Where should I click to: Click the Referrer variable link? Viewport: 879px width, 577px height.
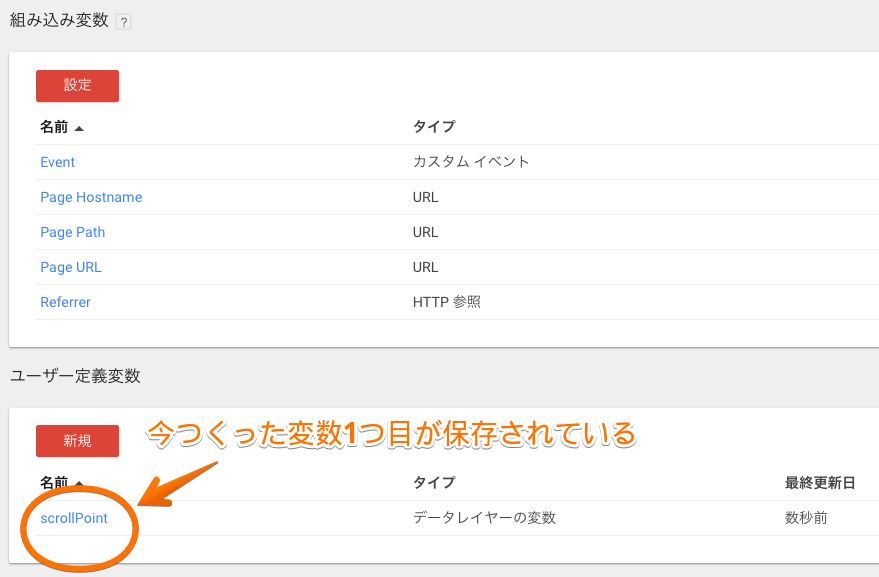pyautogui.click(x=65, y=302)
